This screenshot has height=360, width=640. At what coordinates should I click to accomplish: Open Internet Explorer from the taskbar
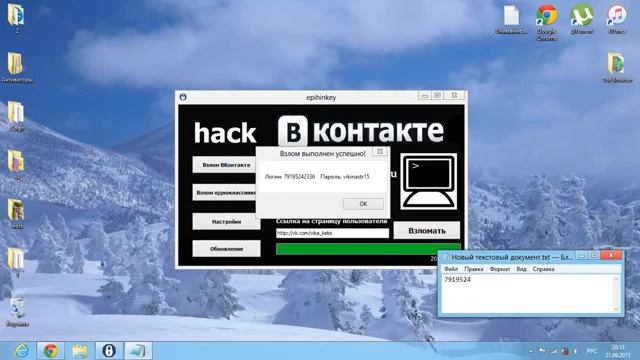click(x=22, y=351)
